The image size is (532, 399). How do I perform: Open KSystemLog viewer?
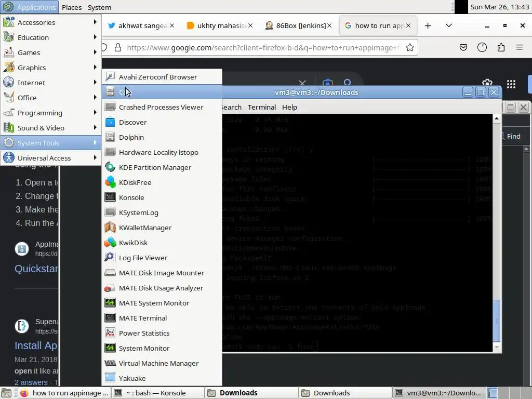[x=162, y=212]
